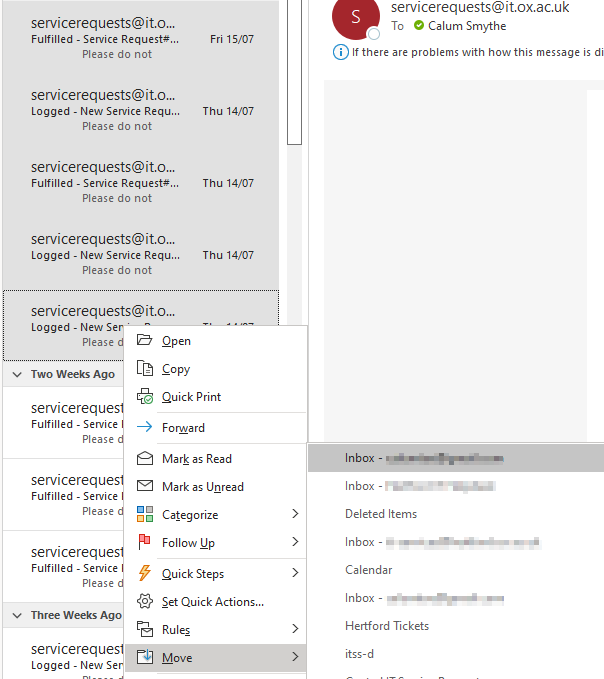The height and width of the screenshot is (679, 604).
Task: Click the Quick Print printer icon
Action: [144, 397]
